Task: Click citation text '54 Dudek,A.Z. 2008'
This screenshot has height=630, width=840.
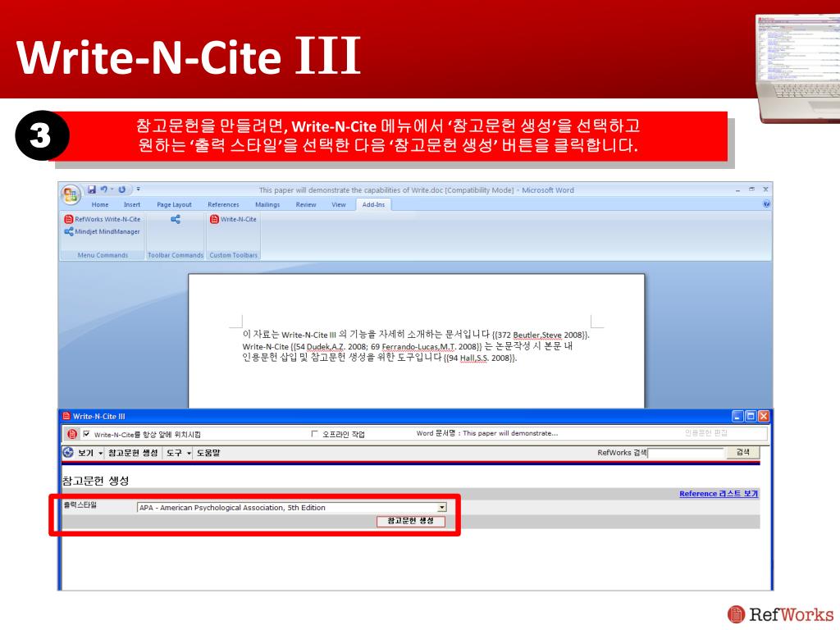Action: [x=329, y=347]
